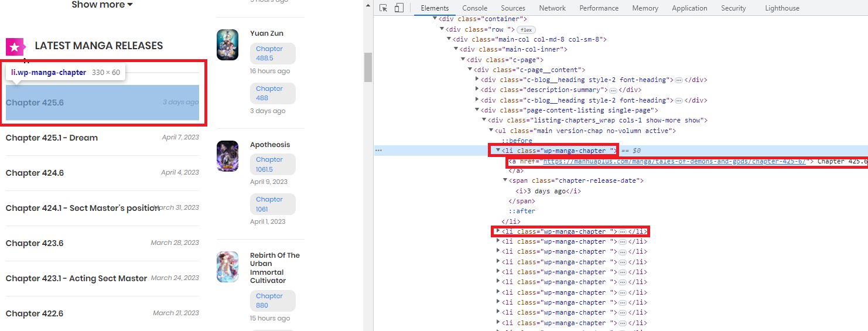The height and width of the screenshot is (331, 868).
Task: Collapse the selected li wp-manga-chapter node
Action: [x=498, y=151]
